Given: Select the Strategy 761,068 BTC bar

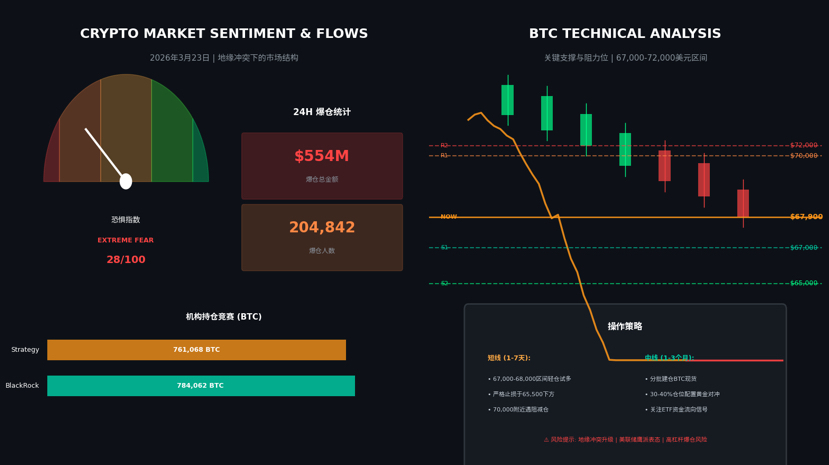Looking at the screenshot, I should (x=197, y=350).
